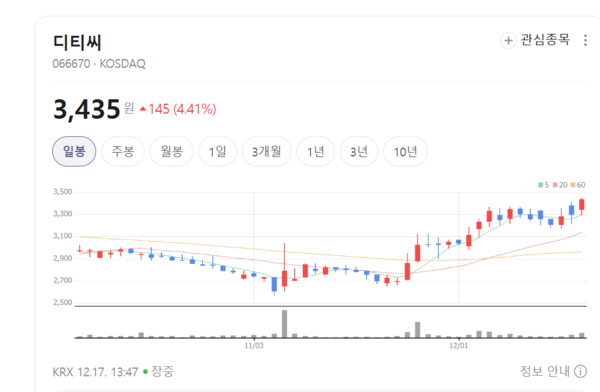Screen dimensions: 600x392
Task: Click the 2,500 price axis label
Action: click(x=63, y=302)
